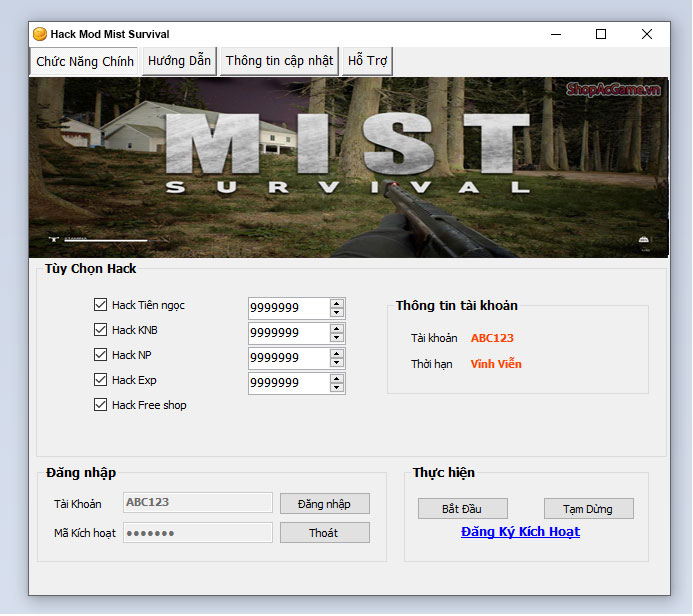
Task: Click the Vĩnh Viễn expiry text
Action: [496, 364]
